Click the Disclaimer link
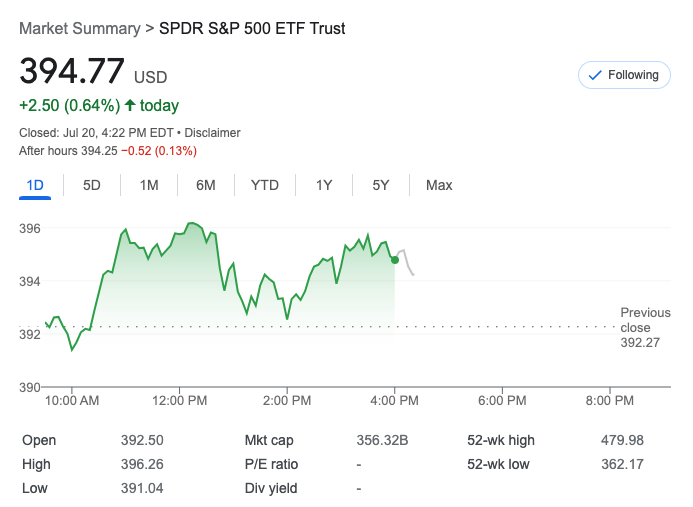Screen dimensions: 693x507 pyautogui.click(x=212, y=133)
